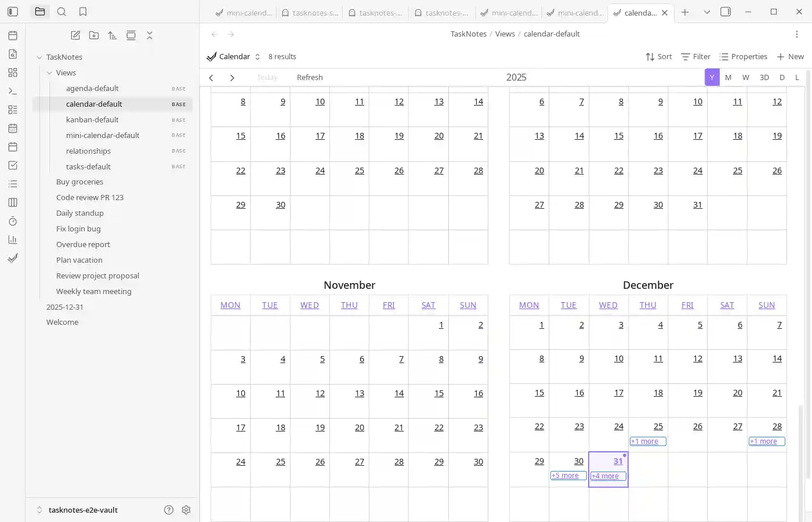Click the change sort order icon
The height and width of the screenshot is (522, 812).
(x=113, y=35)
